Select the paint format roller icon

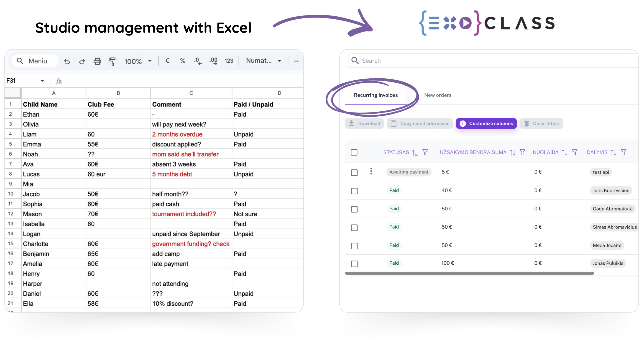pos(112,61)
